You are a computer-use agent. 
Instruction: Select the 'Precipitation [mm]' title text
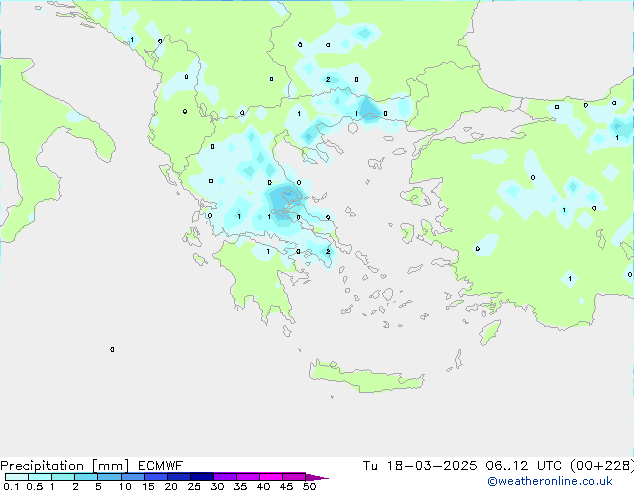click(65, 466)
